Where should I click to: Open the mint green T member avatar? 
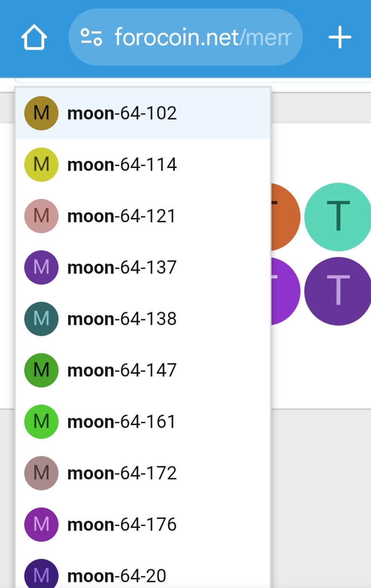pyautogui.click(x=338, y=217)
